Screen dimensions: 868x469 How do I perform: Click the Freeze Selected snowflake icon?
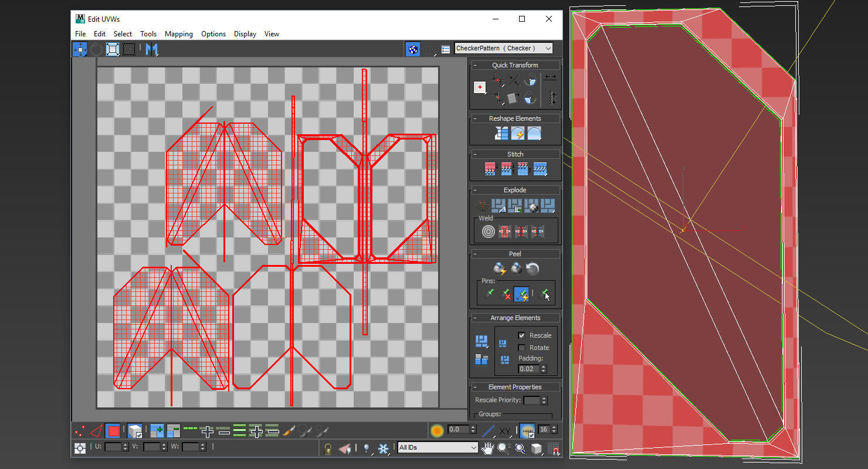click(384, 448)
